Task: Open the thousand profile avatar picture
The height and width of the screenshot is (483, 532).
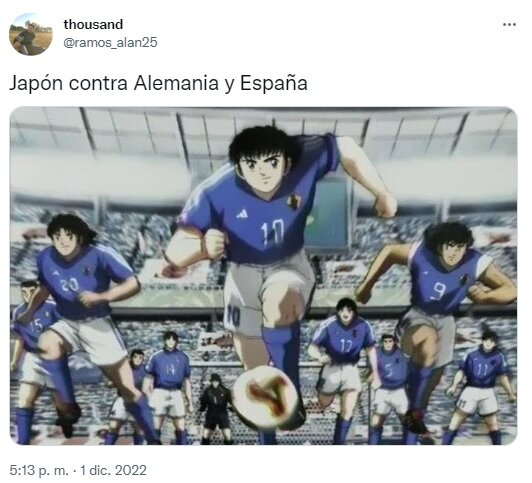Action: (31, 34)
